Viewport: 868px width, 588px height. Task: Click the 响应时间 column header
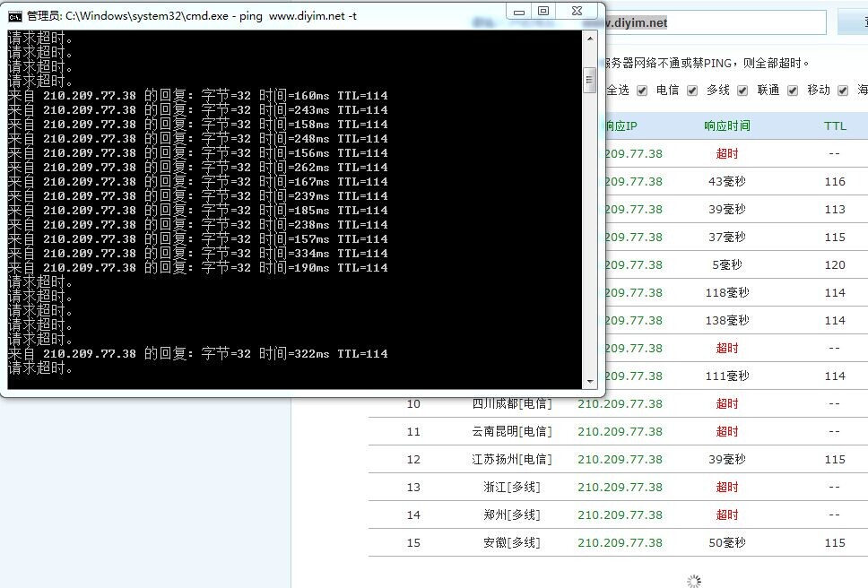pyautogui.click(x=727, y=126)
